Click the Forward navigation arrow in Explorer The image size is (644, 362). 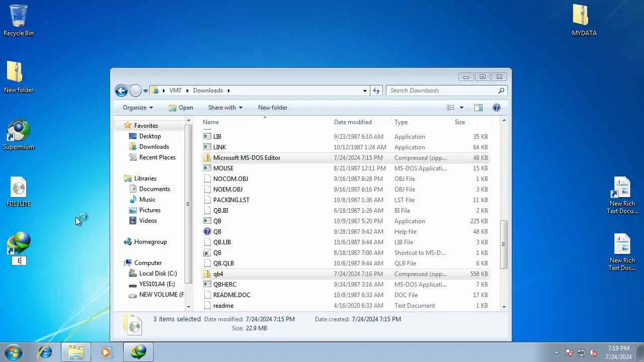click(135, 90)
